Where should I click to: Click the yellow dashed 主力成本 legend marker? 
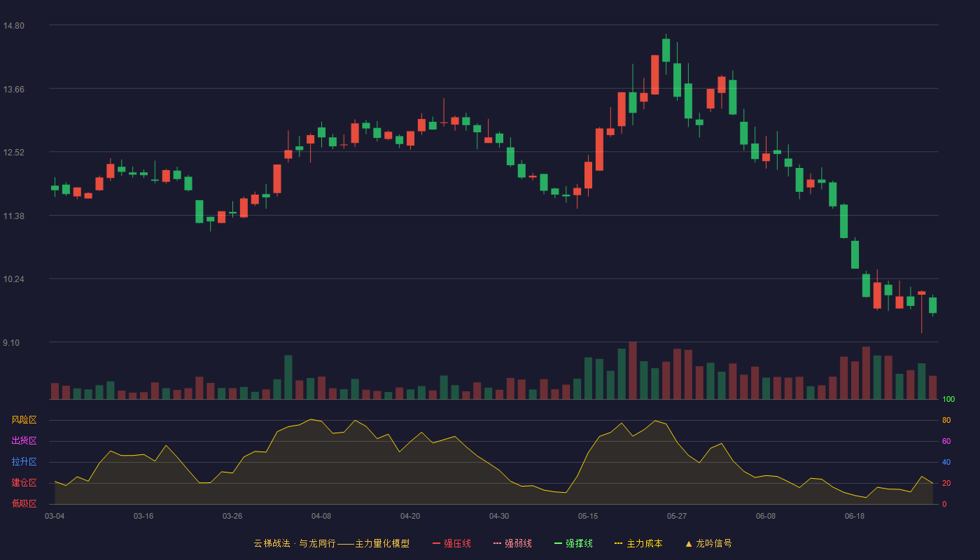click(x=618, y=543)
